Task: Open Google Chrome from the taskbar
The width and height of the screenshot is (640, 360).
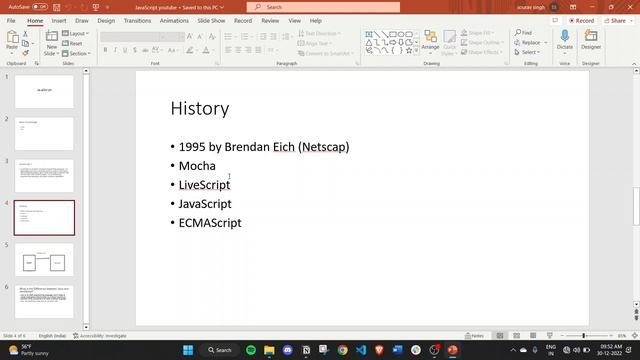Action: (342, 350)
